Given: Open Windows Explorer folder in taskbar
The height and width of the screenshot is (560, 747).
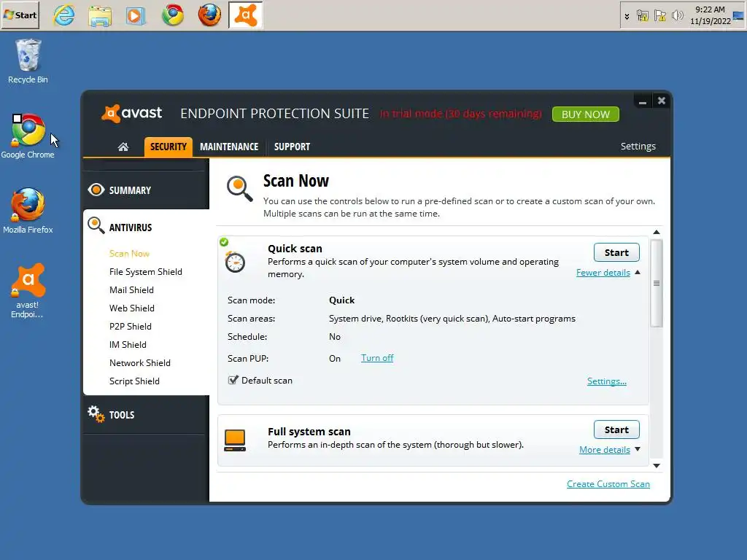Looking at the screenshot, I should pyautogui.click(x=100, y=15).
